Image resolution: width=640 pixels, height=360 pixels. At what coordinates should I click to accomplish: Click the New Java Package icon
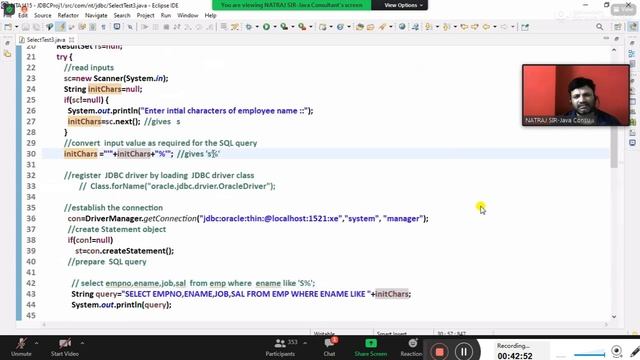(x=323, y=27)
